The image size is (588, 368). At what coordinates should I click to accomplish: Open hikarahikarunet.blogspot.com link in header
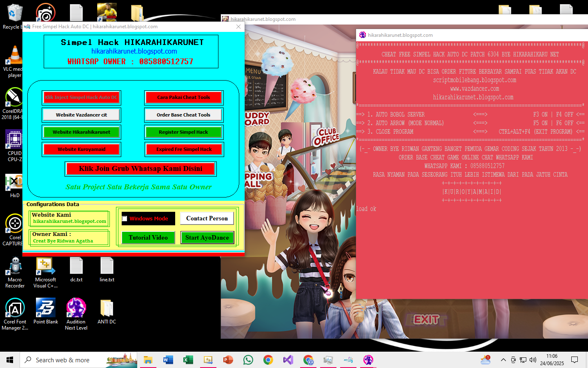(x=134, y=51)
